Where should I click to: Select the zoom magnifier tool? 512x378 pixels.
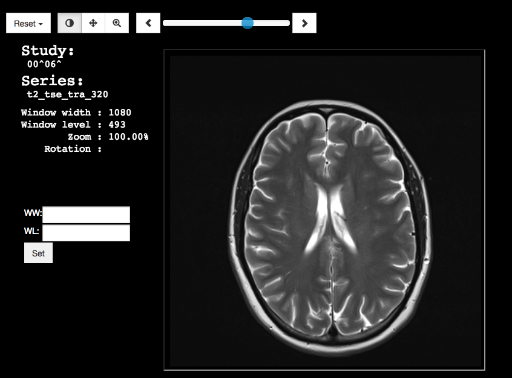pyautogui.click(x=117, y=23)
